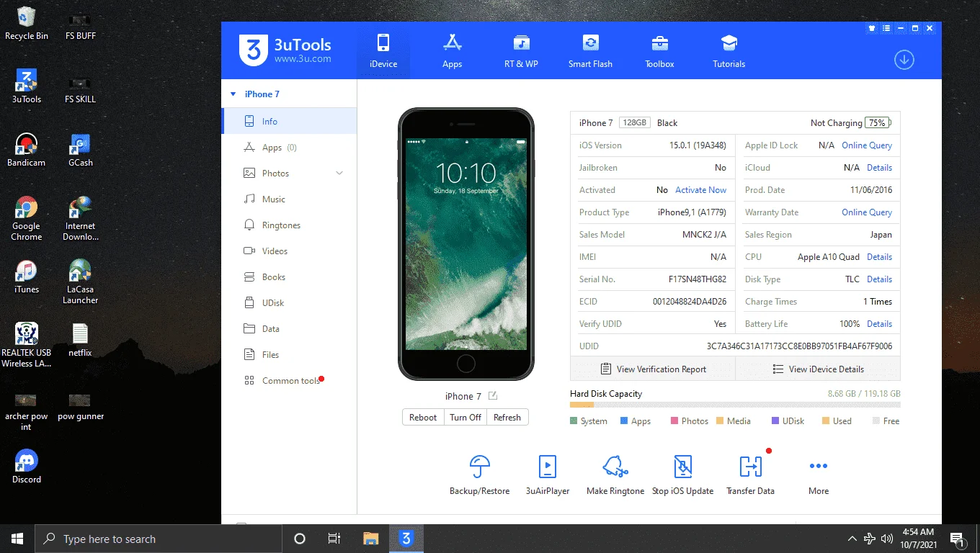Click the taskbar search box

pyautogui.click(x=158, y=539)
